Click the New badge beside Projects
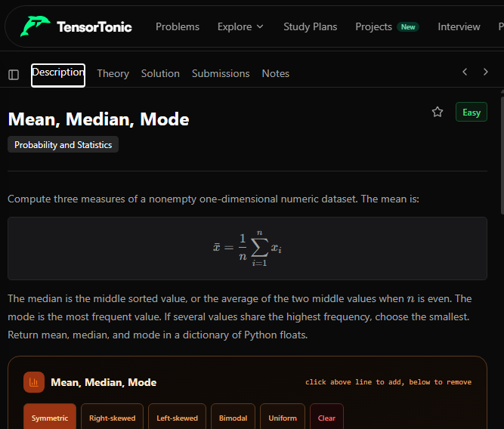Viewport: 504px width, 429px height. pos(408,27)
